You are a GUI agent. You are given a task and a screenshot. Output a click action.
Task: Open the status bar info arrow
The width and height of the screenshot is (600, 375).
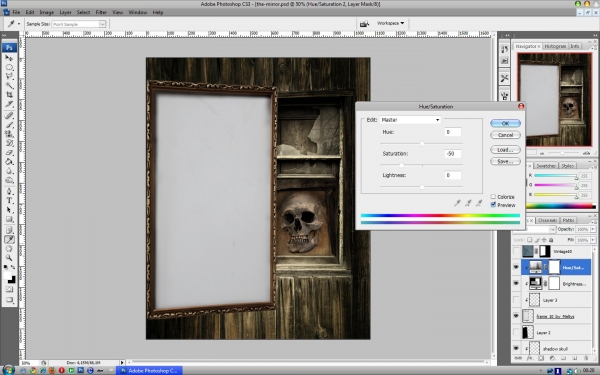click(x=122, y=362)
